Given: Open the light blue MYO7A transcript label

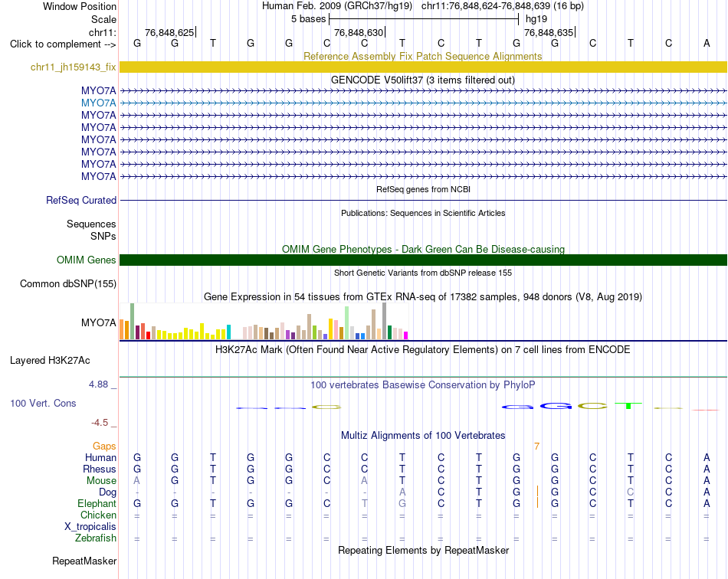Looking at the screenshot, I should pyautogui.click(x=98, y=103).
